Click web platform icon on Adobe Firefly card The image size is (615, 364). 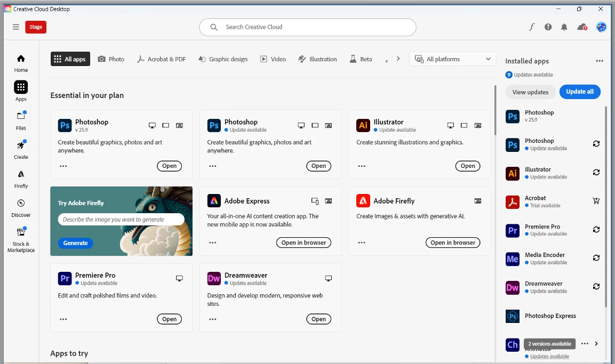(478, 201)
